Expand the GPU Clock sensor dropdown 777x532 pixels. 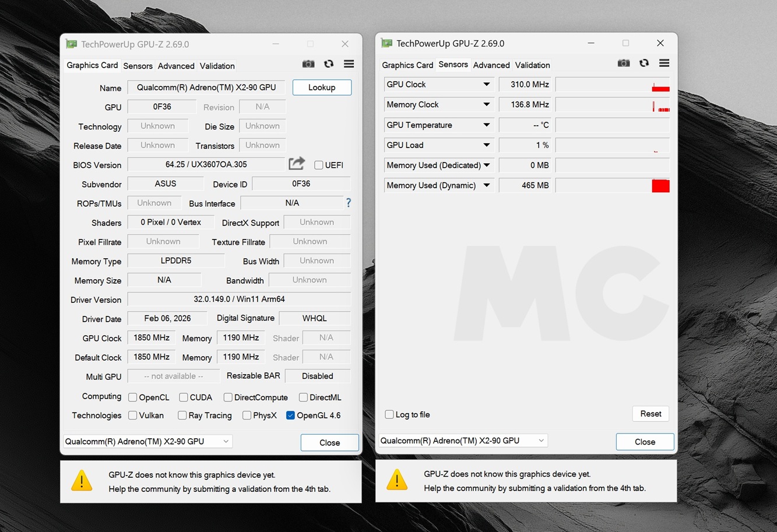[x=486, y=84]
